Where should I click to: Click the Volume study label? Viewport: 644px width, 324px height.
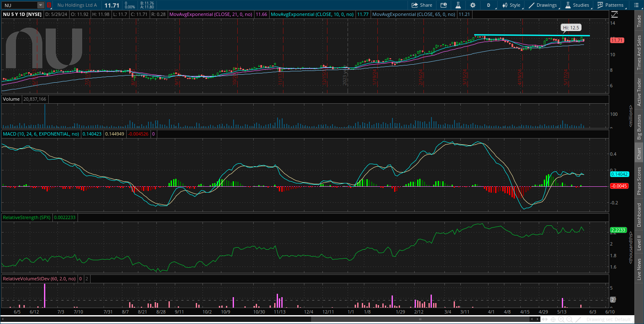click(x=11, y=99)
